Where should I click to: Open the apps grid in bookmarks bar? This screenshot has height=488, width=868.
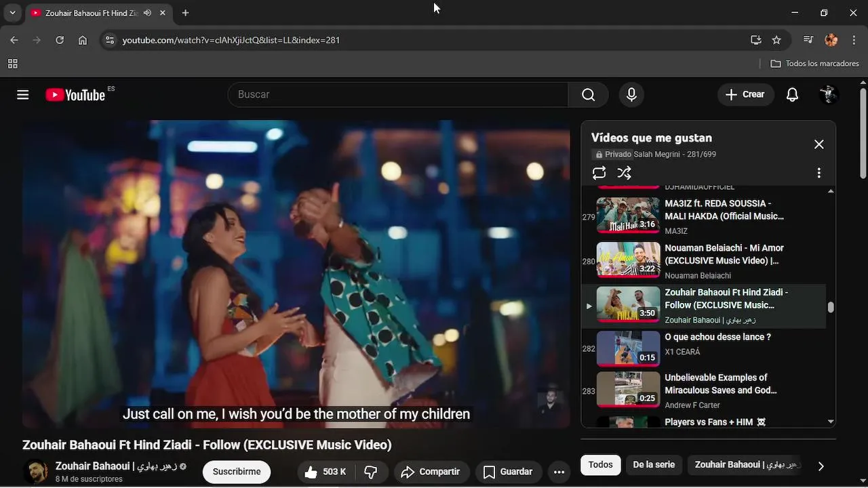[x=12, y=64]
